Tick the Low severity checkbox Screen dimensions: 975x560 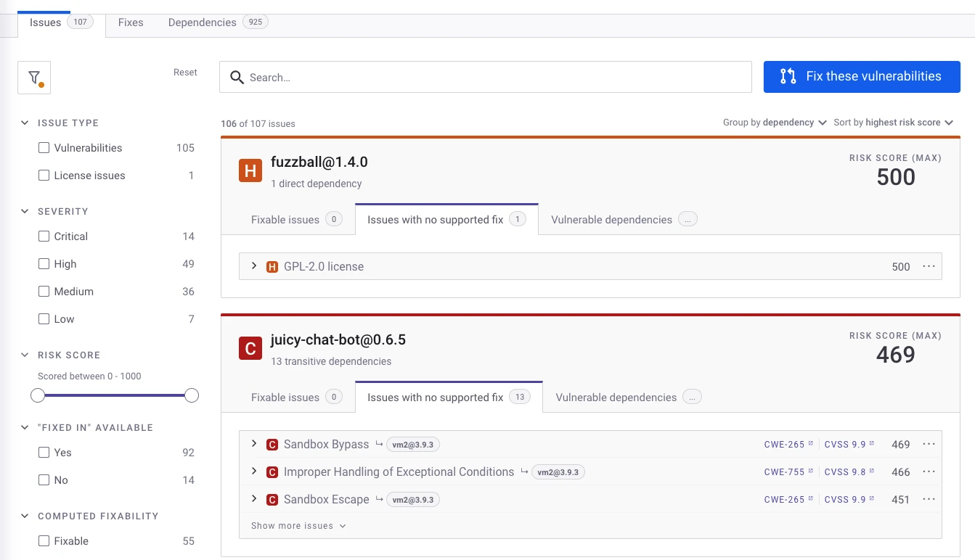44,319
